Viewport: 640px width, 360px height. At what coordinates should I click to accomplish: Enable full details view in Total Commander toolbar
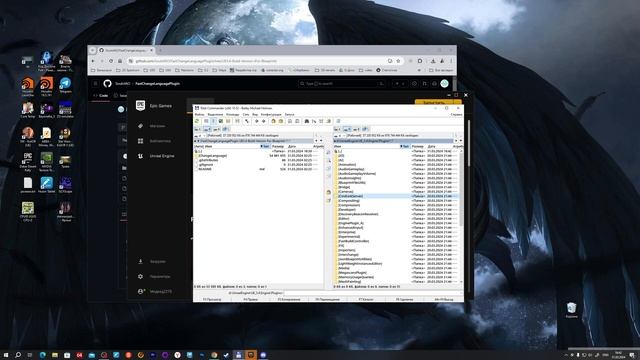[x=213, y=121]
